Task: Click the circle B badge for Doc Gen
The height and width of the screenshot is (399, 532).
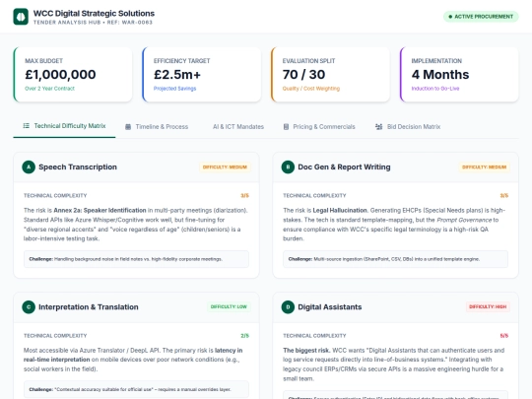Action: coord(288,166)
